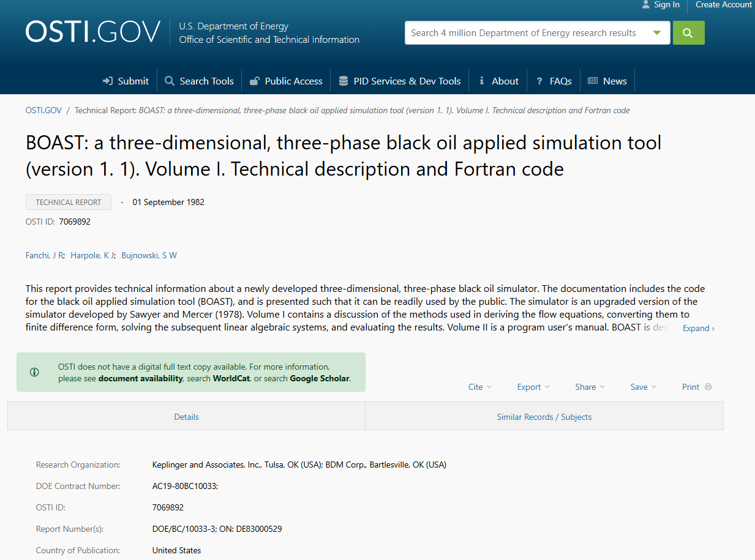Click DOE contract number AC19-80BC10033
This screenshot has width=755, height=560.
point(184,487)
